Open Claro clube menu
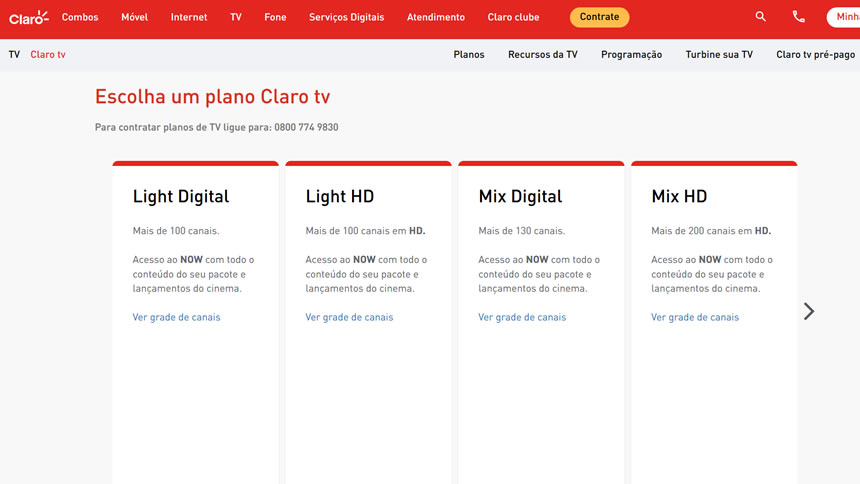The height and width of the screenshot is (484, 860). point(513,17)
